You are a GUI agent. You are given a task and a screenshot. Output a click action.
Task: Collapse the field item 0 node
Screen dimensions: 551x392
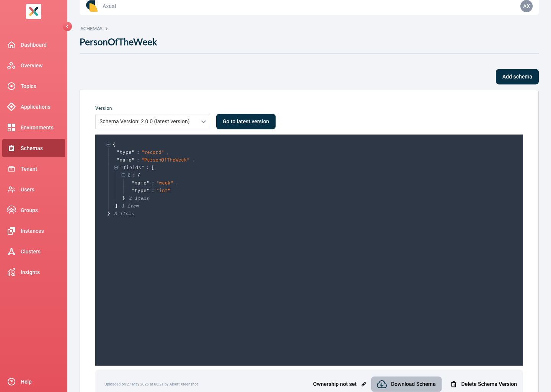123,175
